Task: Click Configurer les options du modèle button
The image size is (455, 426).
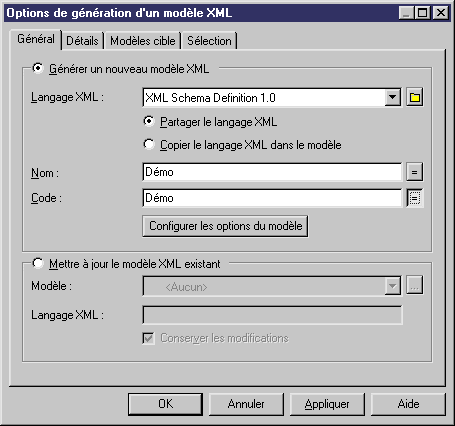Action: 225,226
